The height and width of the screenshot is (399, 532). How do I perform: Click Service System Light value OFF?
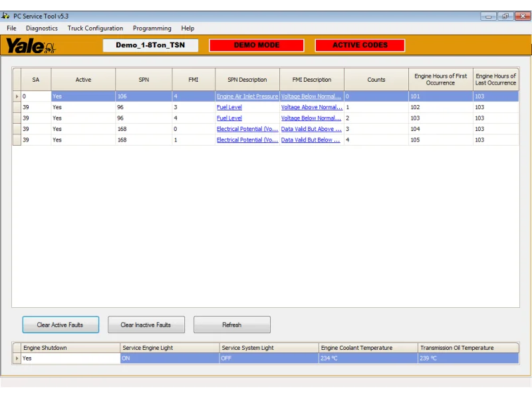pos(269,358)
